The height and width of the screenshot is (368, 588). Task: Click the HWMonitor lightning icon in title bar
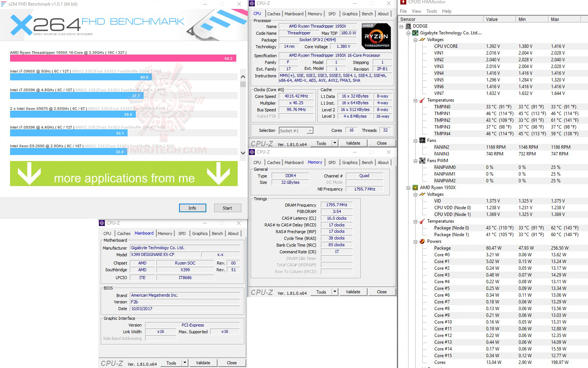tap(403, 2)
